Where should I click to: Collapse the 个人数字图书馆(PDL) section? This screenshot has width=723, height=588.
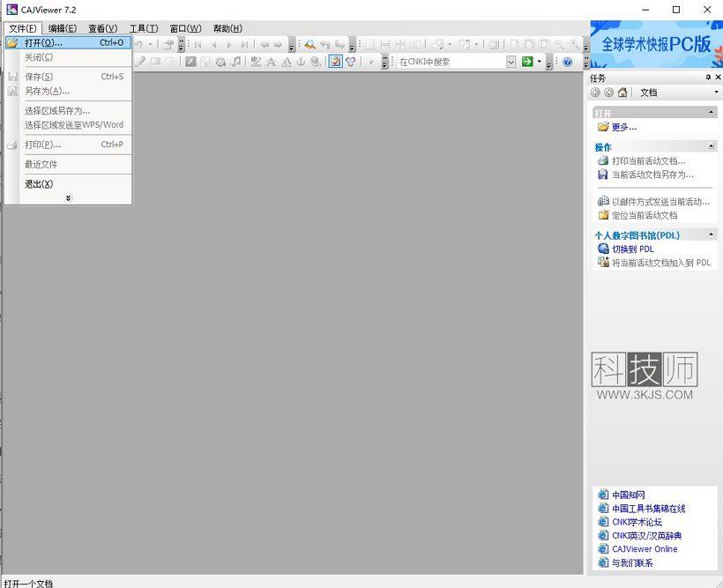[711, 234]
